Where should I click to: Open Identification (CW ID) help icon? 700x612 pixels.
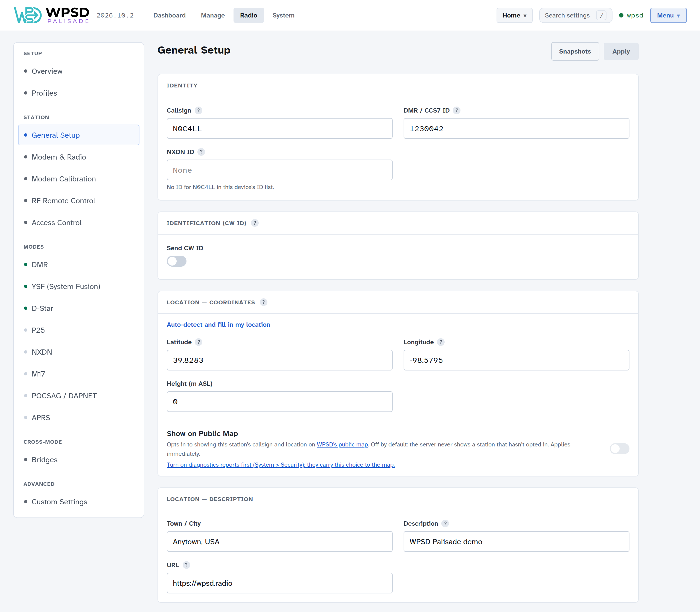click(255, 223)
